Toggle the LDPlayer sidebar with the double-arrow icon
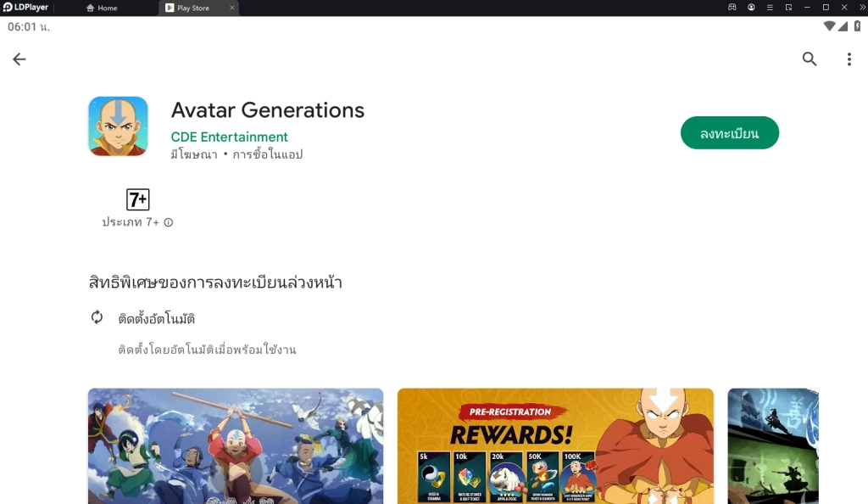The image size is (868, 504). click(x=861, y=8)
